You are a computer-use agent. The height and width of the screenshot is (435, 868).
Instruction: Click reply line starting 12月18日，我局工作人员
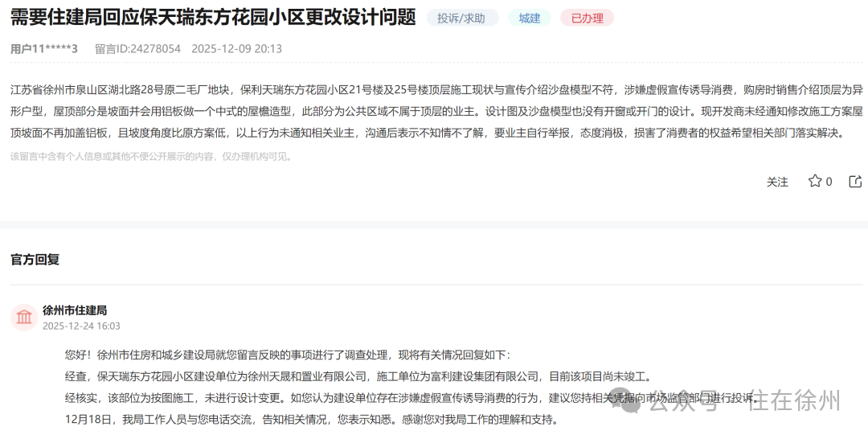(311, 420)
